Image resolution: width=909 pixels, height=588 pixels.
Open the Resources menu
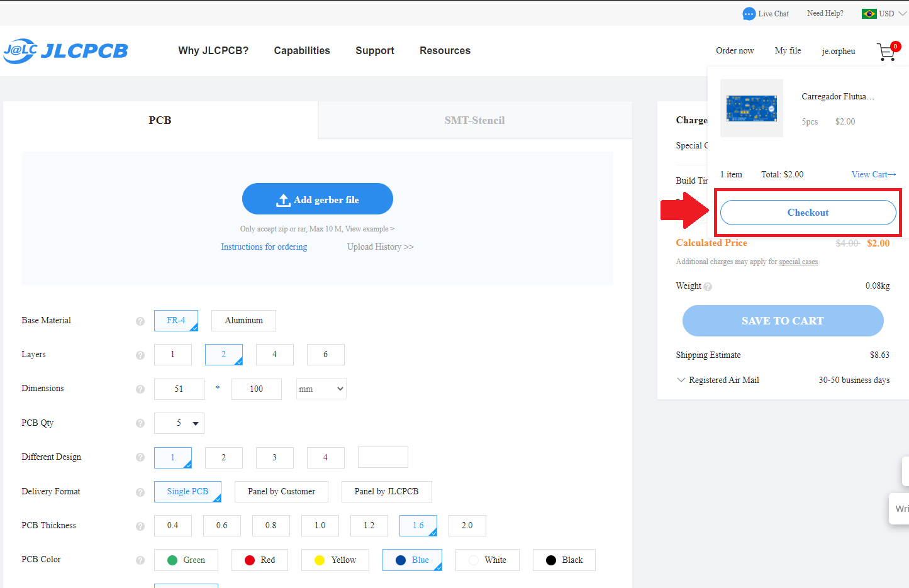tap(445, 51)
